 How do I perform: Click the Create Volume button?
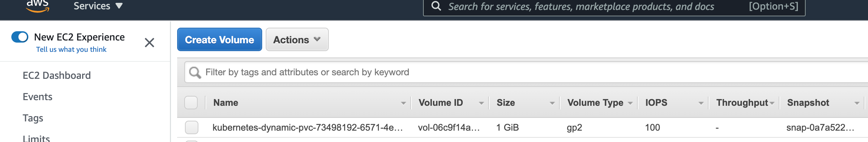coord(220,39)
